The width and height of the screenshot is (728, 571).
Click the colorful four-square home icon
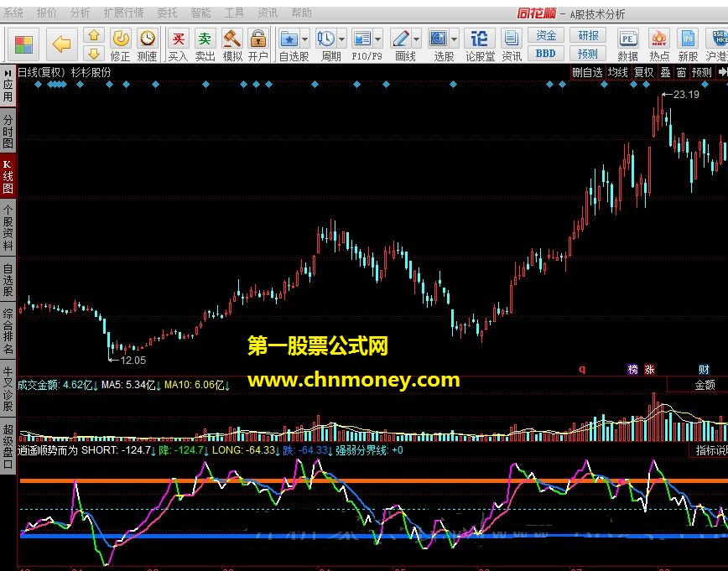coord(23,44)
